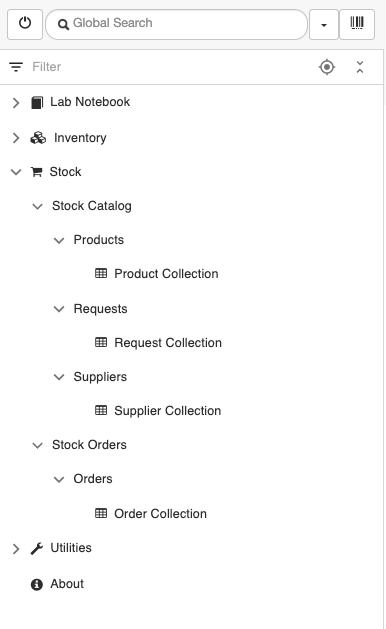Open the search options dropdown arrow
Viewport: 386px width, 629px height.
coord(324,24)
